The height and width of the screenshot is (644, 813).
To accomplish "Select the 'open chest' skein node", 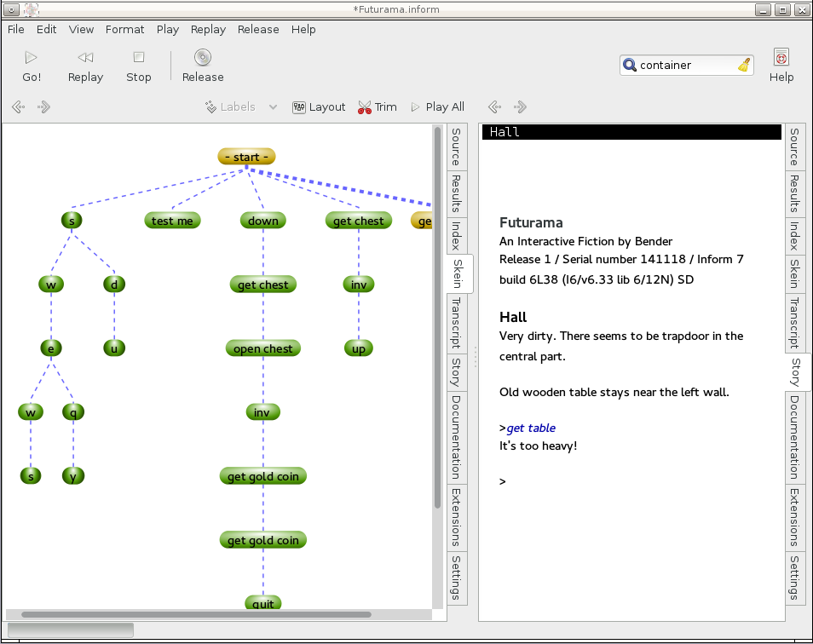I will tap(262, 348).
